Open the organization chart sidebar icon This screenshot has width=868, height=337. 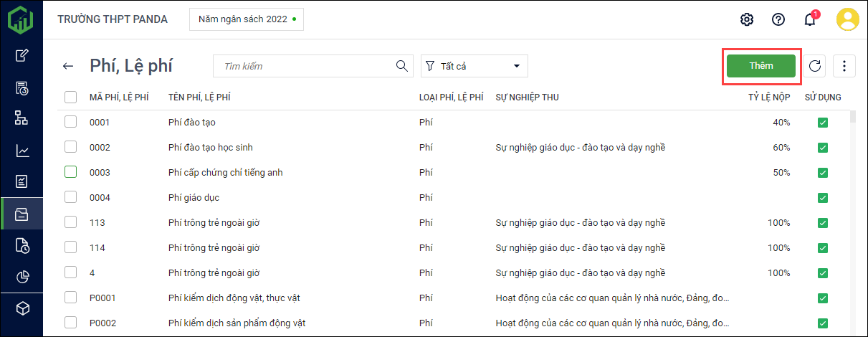point(23,118)
